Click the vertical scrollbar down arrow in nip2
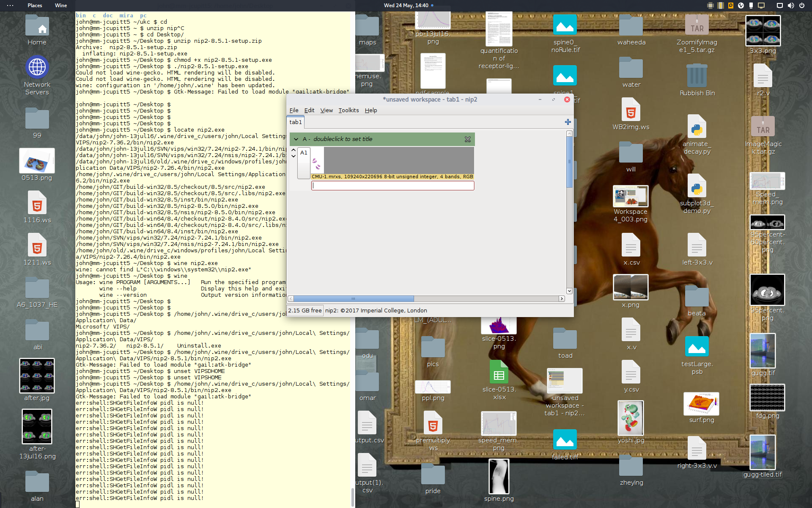This screenshot has height=508, width=812. pos(569,291)
